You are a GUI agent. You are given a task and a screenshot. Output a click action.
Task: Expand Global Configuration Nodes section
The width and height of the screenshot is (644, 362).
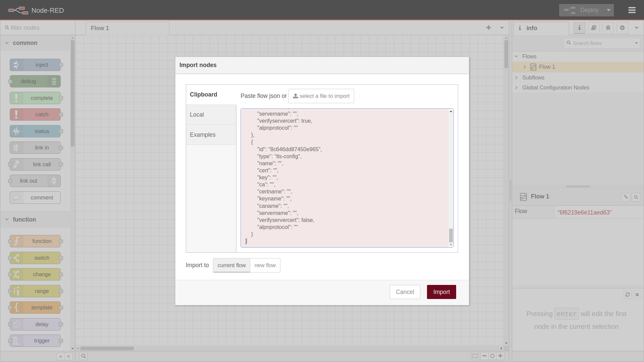(517, 88)
